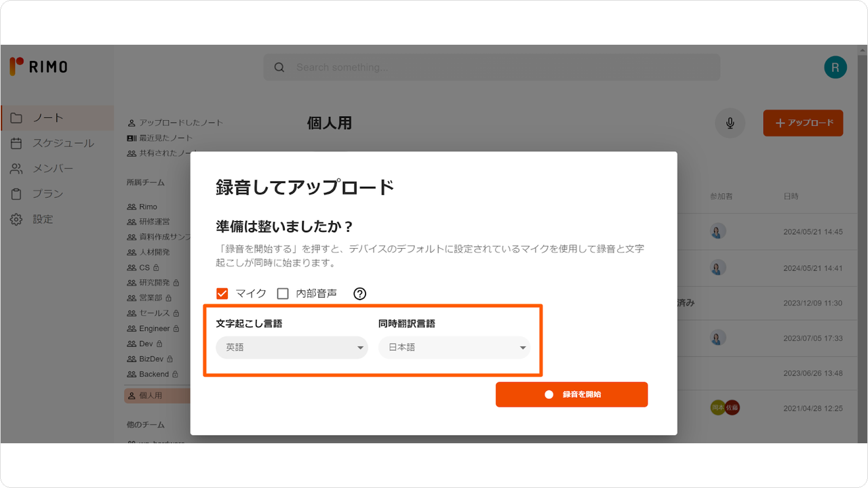Click the 2023/12/09 11:30 date cell
The height and width of the screenshot is (488, 868).
point(813,303)
